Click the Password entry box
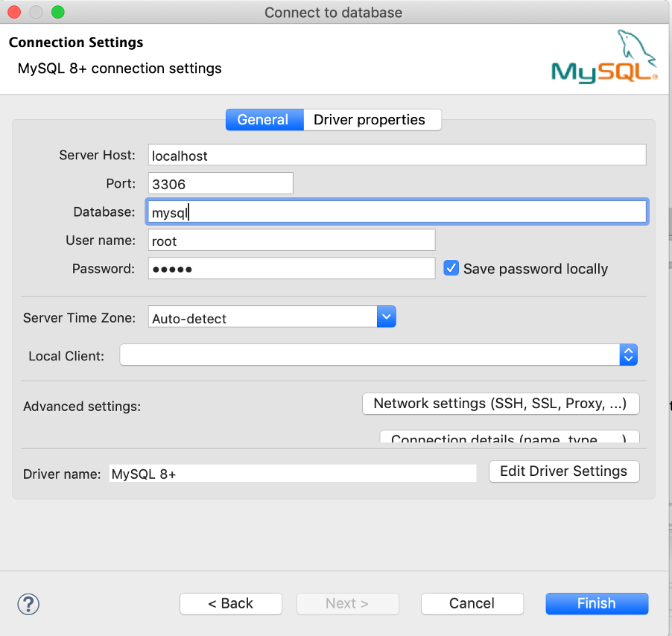672x636 pixels. point(291,268)
